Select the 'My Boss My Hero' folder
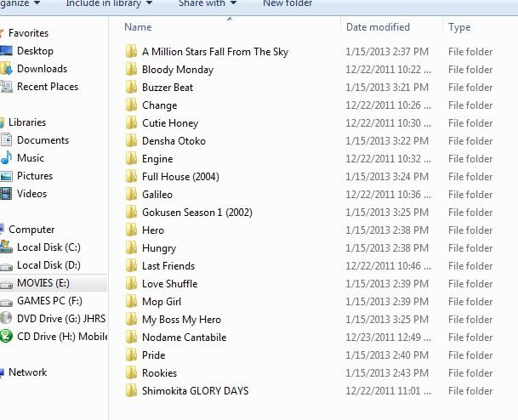The height and width of the screenshot is (420, 518). [x=181, y=320]
